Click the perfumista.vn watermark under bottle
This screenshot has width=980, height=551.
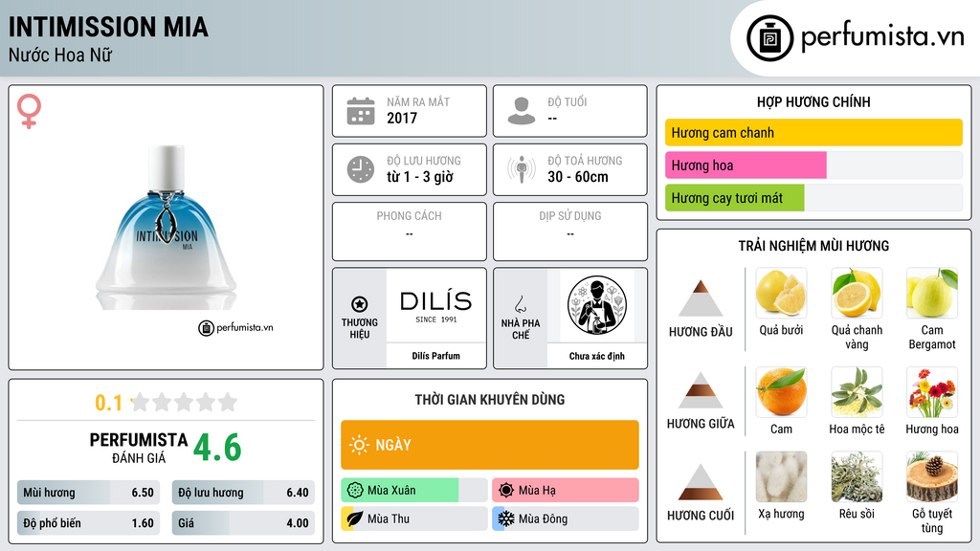[x=235, y=327]
